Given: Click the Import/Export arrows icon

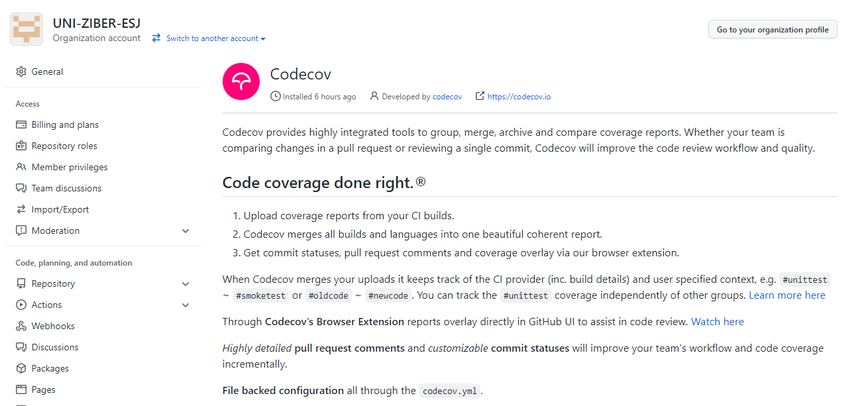Looking at the screenshot, I should click(x=21, y=209).
